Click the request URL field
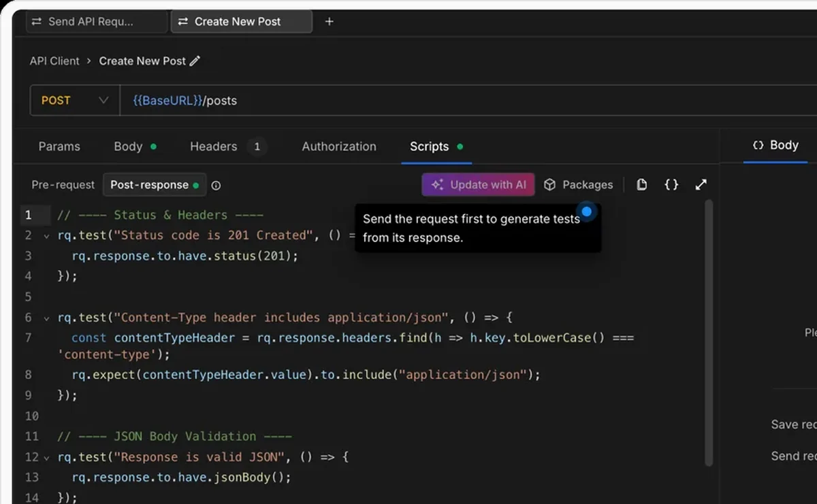This screenshot has width=817, height=504. pyautogui.click(x=468, y=101)
